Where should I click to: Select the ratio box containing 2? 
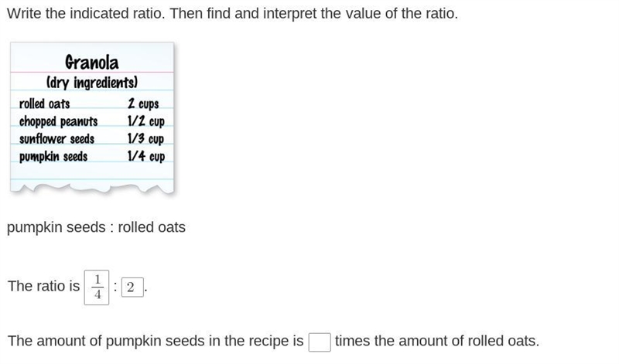pyautogui.click(x=132, y=287)
